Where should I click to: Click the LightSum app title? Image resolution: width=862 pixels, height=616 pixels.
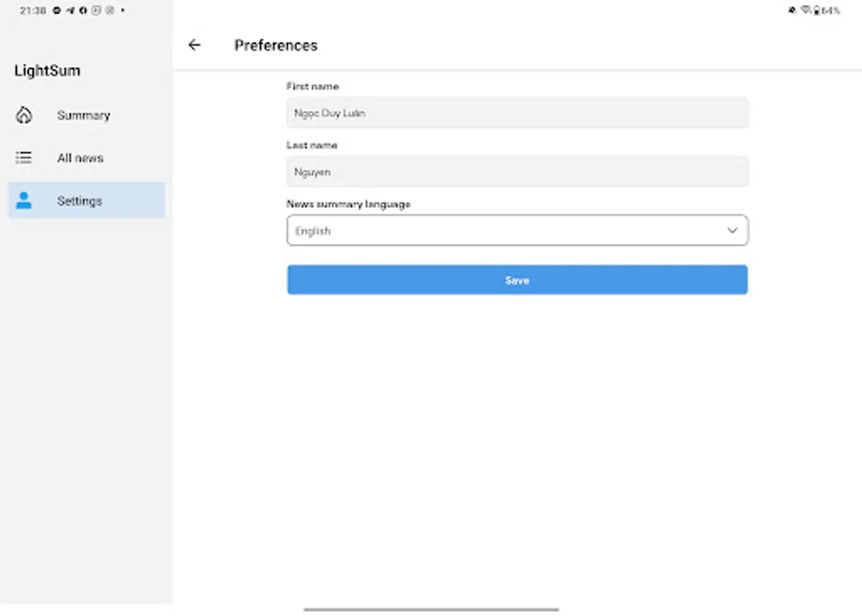tap(47, 70)
